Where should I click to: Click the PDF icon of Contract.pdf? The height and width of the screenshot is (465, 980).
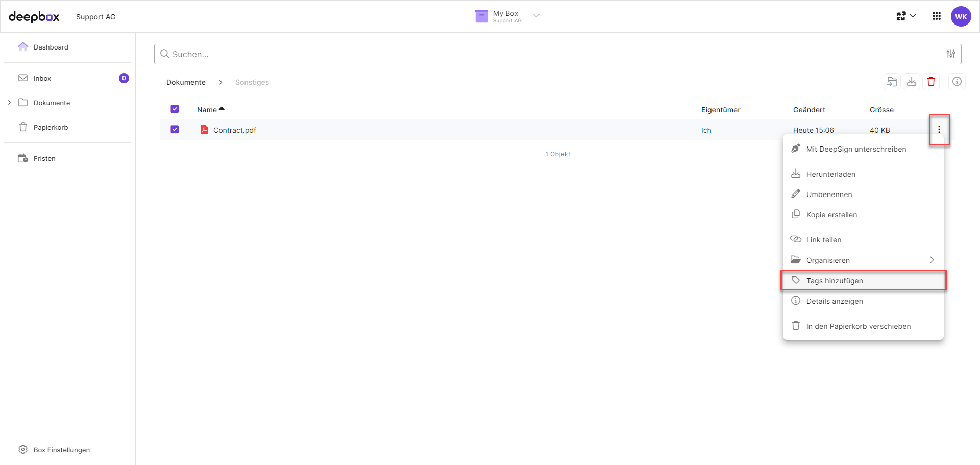204,130
